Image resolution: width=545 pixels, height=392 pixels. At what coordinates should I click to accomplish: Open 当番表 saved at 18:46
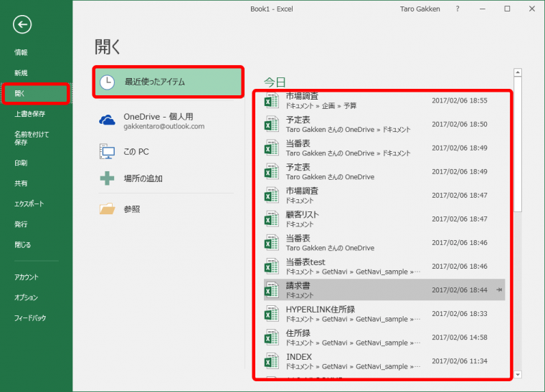pyautogui.click(x=384, y=242)
